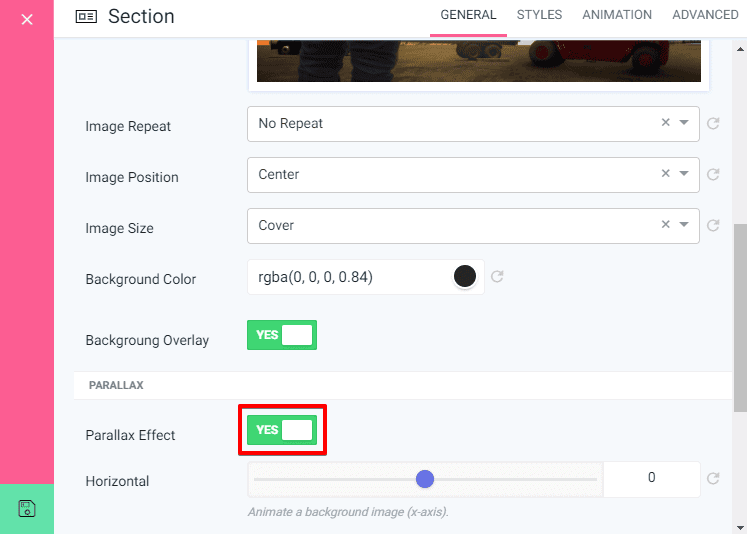Click the Section layout icon in the header
The width and height of the screenshot is (747, 534).
[87, 17]
